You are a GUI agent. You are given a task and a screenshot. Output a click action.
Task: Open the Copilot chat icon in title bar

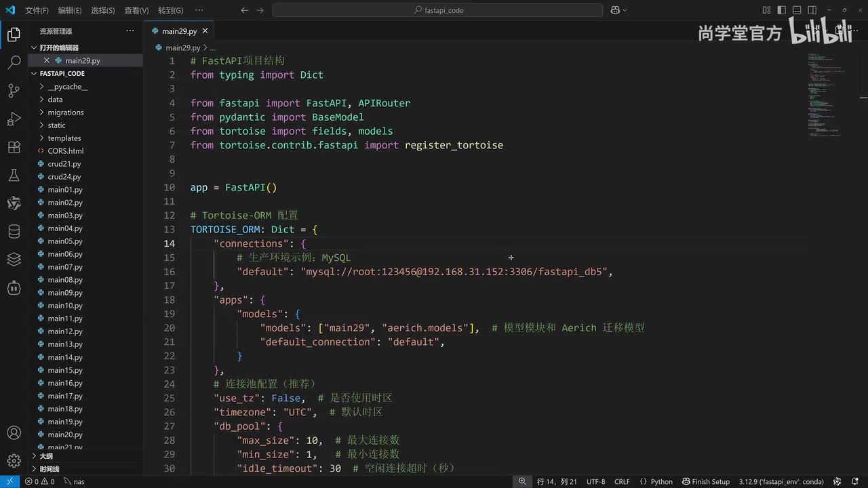[x=614, y=10]
